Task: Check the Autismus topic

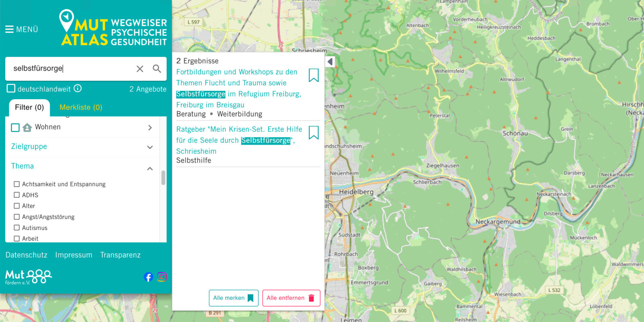Action: click(17, 227)
